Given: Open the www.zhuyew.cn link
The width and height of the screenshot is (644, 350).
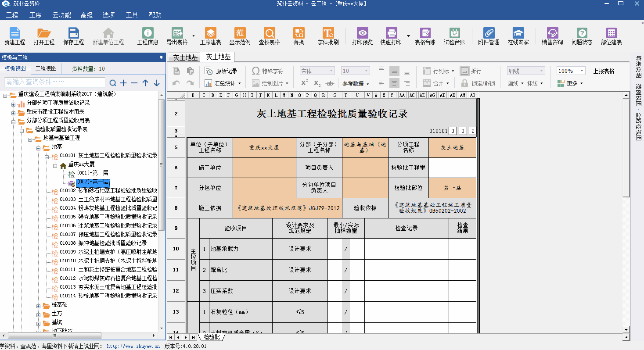Looking at the screenshot, I should pyautogui.click(x=133, y=346).
